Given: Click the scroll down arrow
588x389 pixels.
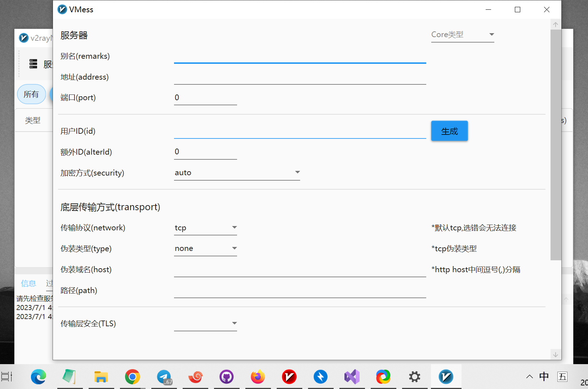Looking at the screenshot, I should (556, 355).
